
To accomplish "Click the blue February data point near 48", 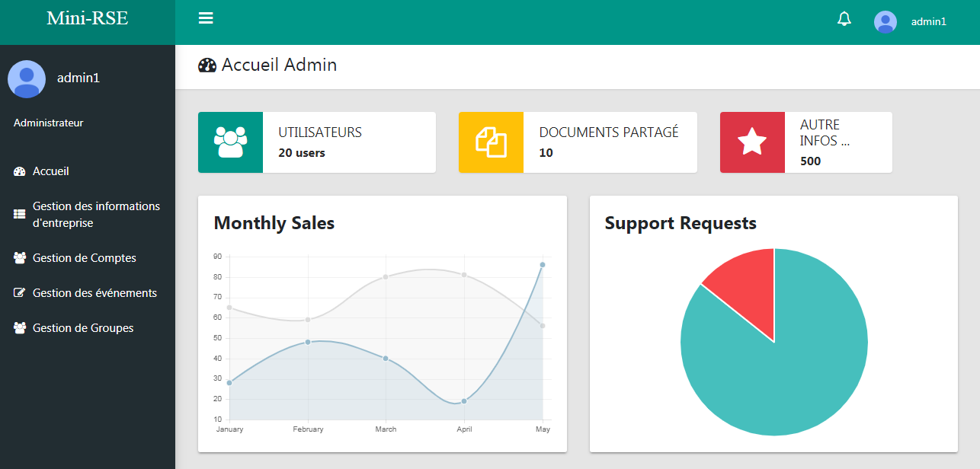I will pyautogui.click(x=308, y=342).
